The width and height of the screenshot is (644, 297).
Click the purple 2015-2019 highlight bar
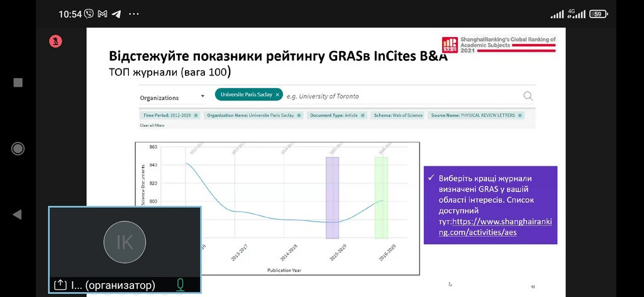332,198
